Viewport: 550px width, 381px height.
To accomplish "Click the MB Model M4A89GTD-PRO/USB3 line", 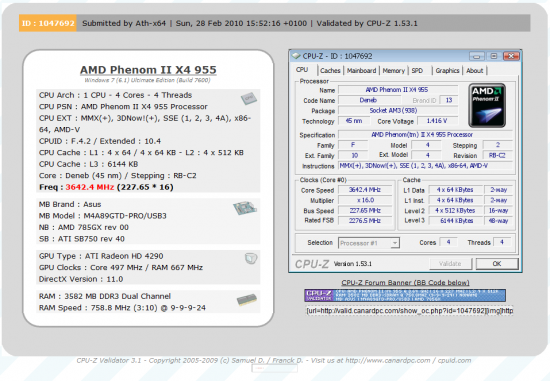I will [x=103, y=216].
